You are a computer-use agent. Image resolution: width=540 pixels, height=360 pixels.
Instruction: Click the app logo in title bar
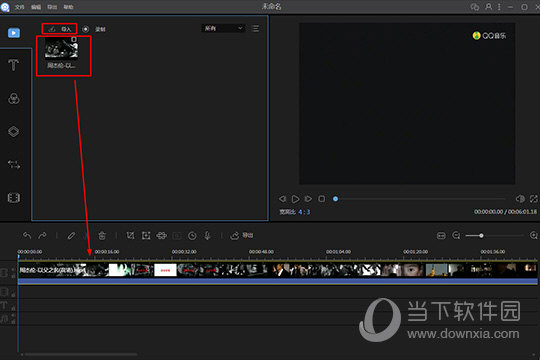pos(5,7)
